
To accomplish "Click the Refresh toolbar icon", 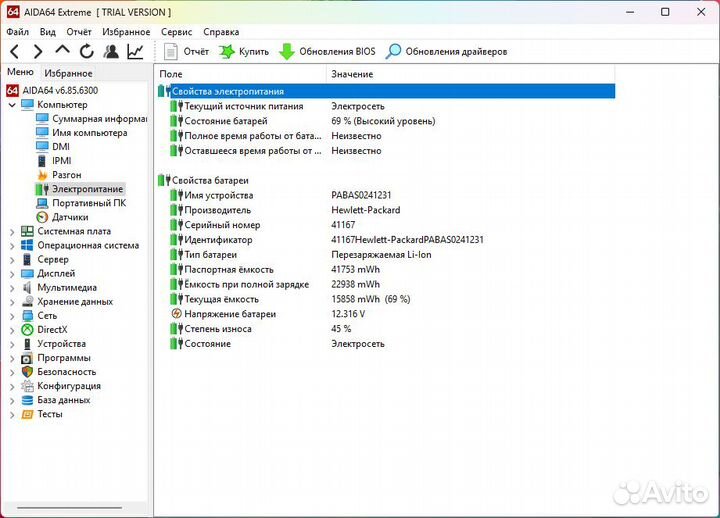I will (87, 51).
